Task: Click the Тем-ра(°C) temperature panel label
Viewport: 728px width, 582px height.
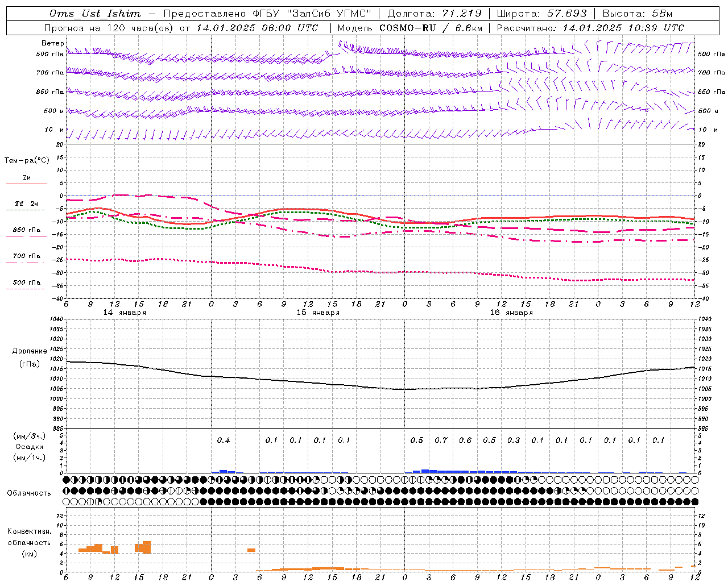Action: 27,161
